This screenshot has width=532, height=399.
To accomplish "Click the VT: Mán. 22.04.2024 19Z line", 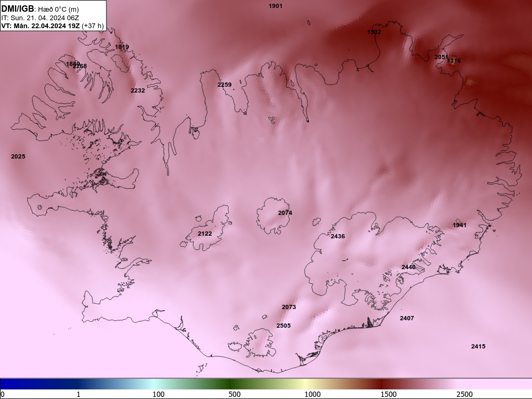I will click(41, 26).
